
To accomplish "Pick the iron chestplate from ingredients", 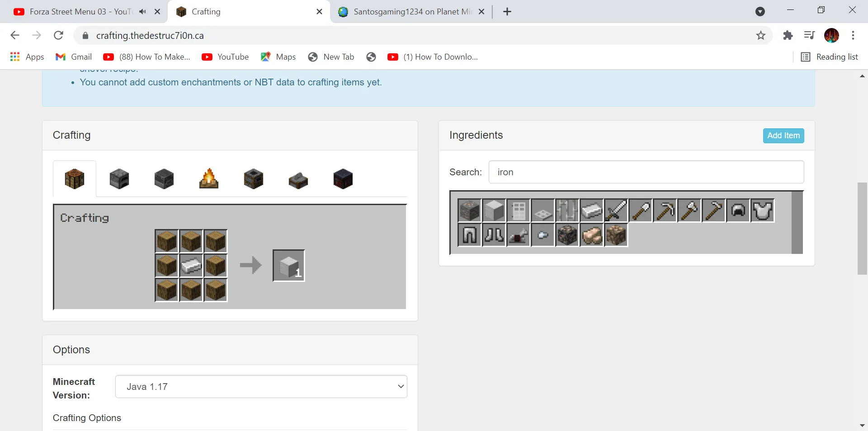I will click(x=763, y=211).
